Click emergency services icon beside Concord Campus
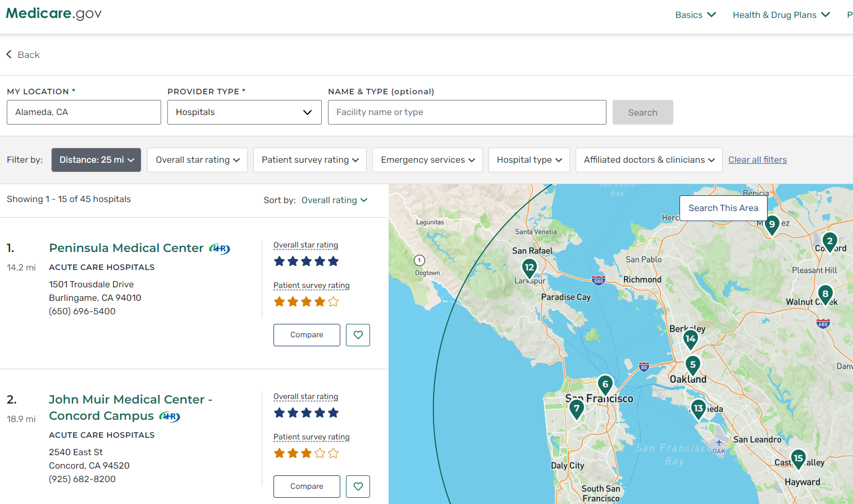This screenshot has height=504, width=853. click(170, 416)
